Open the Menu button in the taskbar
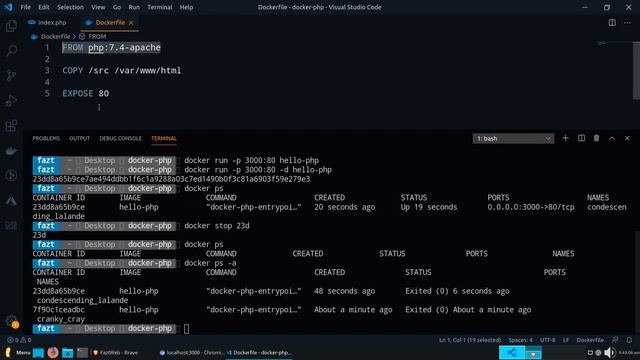Image resolution: width=640 pixels, height=360 pixels. (x=18, y=352)
